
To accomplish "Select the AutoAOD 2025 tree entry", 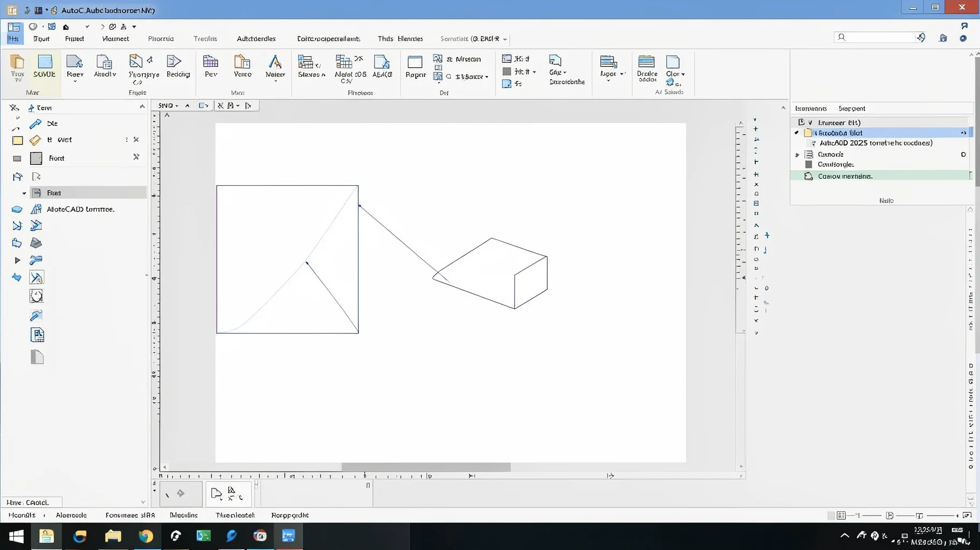I will tap(876, 143).
